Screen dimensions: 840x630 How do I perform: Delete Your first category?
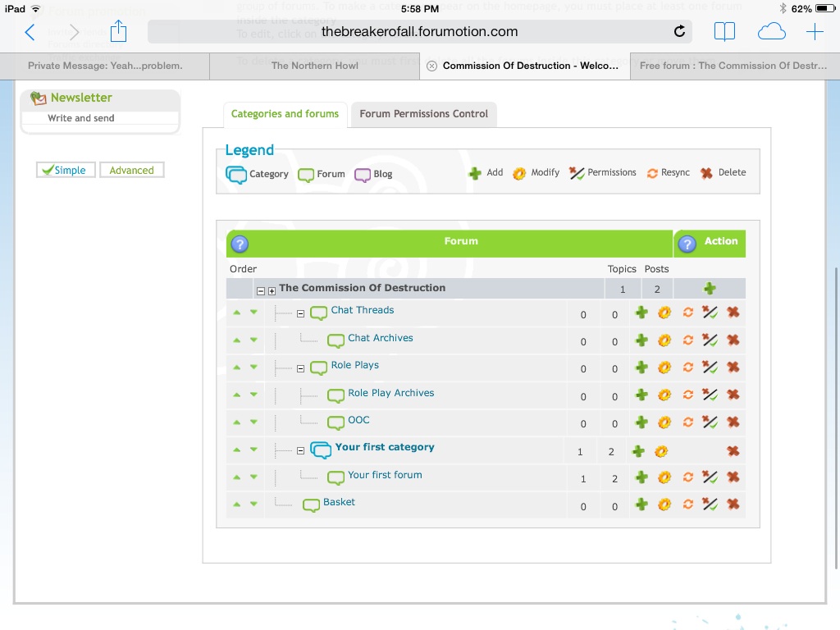[733, 451]
